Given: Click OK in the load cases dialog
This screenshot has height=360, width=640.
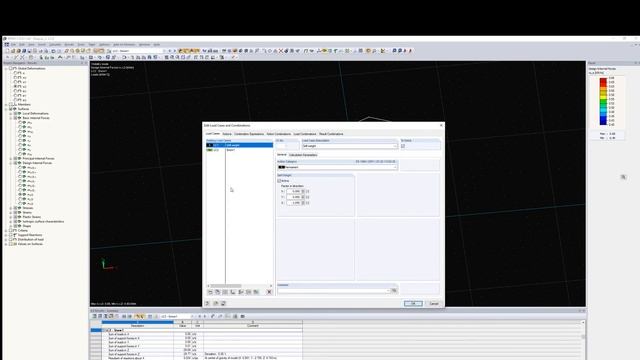Looking at the screenshot, I should [x=413, y=303].
